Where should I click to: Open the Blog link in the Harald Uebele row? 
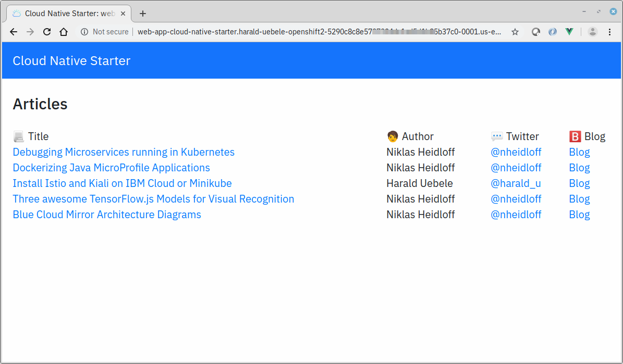pos(579,183)
